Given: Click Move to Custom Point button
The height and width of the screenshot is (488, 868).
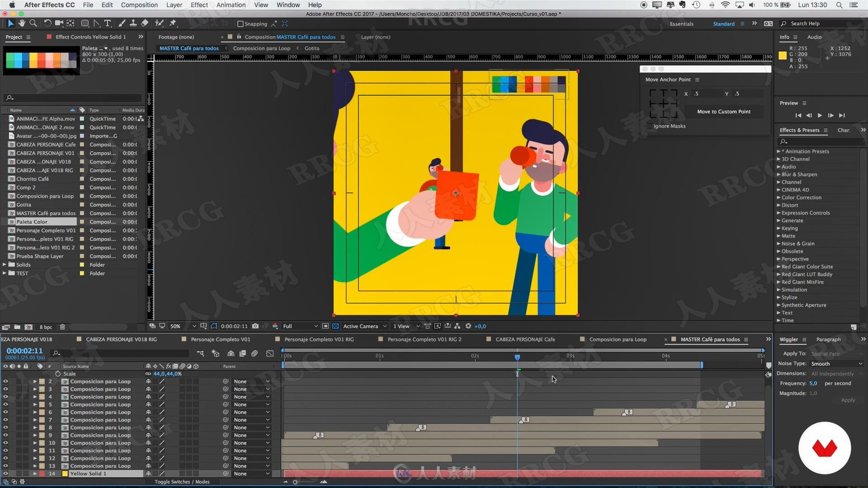Looking at the screenshot, I should tap(723, 112).
